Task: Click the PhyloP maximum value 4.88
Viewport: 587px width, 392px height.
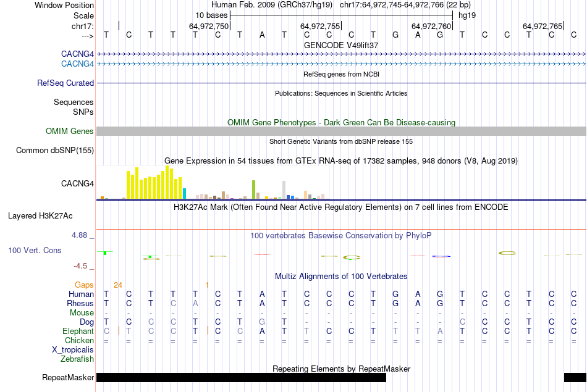Action: pos(79,235)
